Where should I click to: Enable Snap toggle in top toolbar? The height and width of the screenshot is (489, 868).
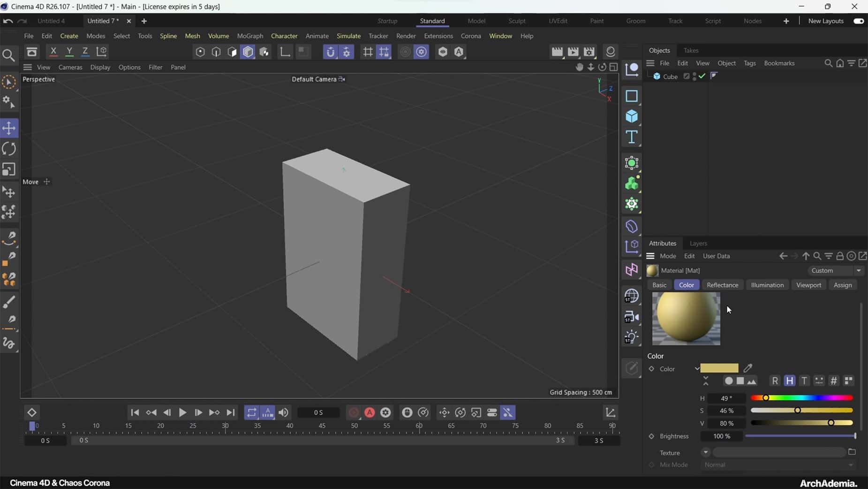331,52
